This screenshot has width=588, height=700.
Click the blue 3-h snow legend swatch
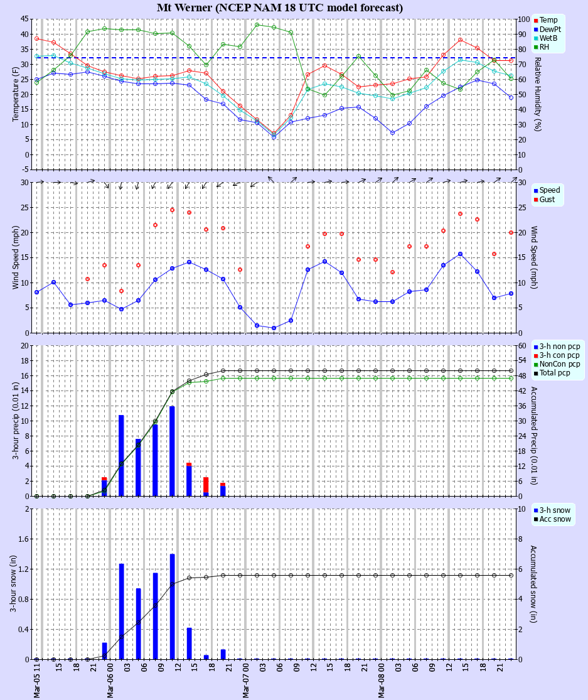point(536,510)
